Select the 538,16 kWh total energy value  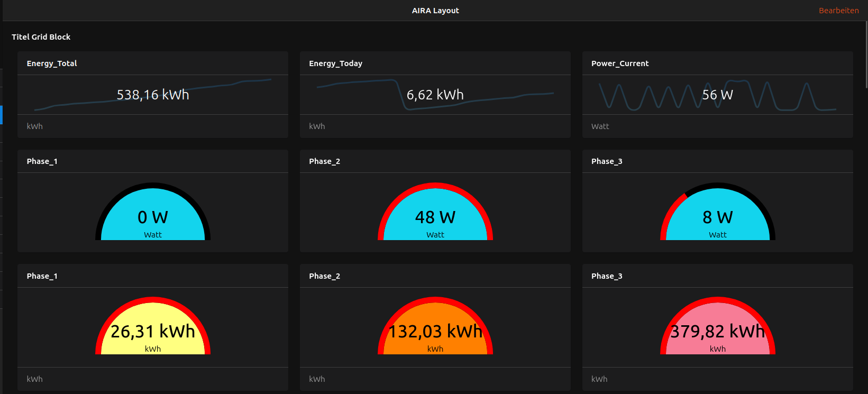tap(153, 95)
